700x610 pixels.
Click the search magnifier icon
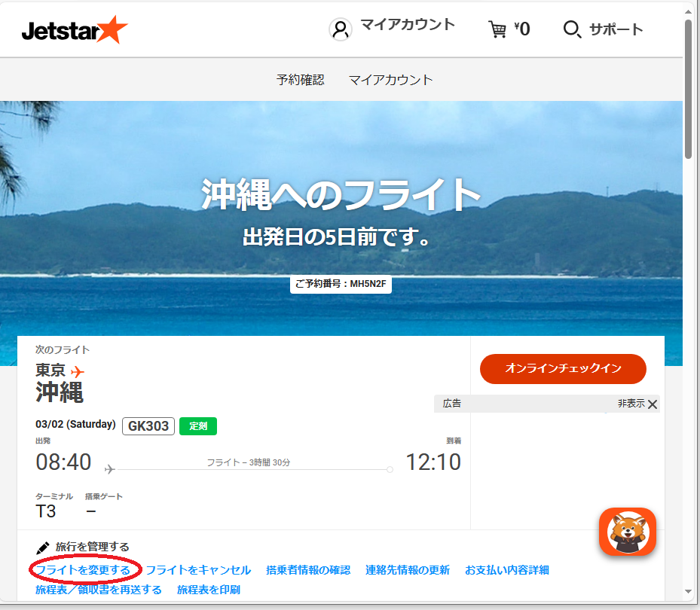[x=572, y=29]
